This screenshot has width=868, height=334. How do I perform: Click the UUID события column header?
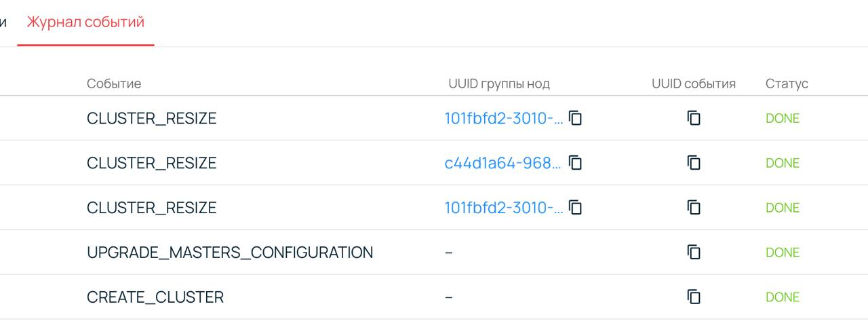coord(693,83)
